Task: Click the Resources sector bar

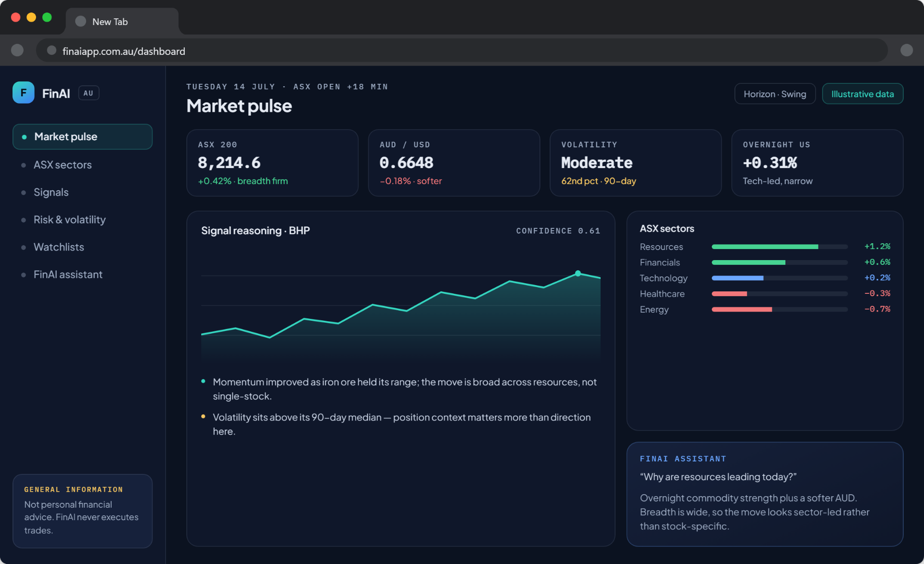Action: tap(780, 247)
